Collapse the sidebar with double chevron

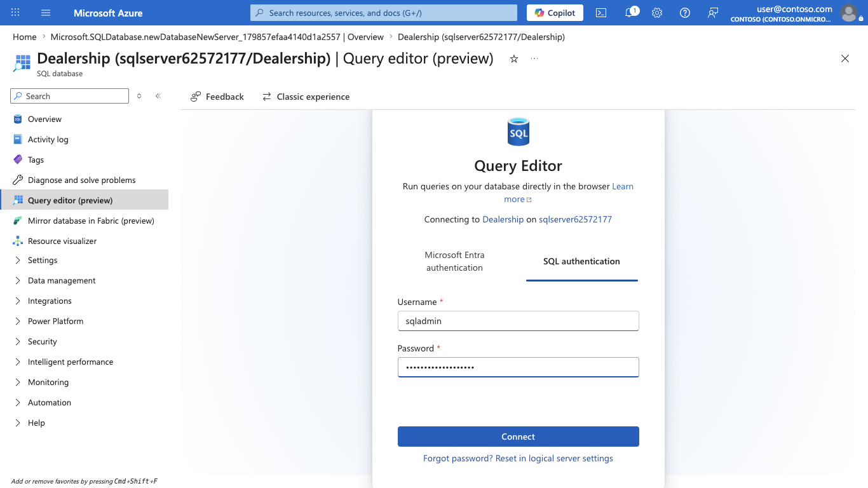click(158, 96)
